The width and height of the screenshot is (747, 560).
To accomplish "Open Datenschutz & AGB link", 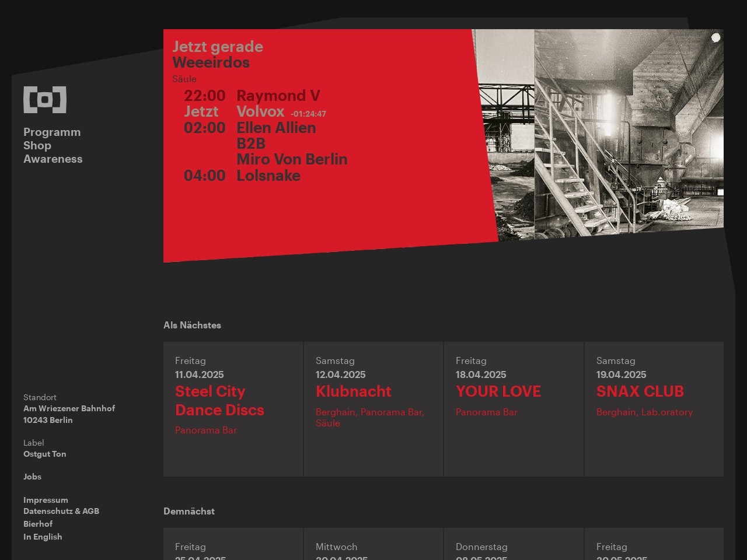I will pos(61,511).
